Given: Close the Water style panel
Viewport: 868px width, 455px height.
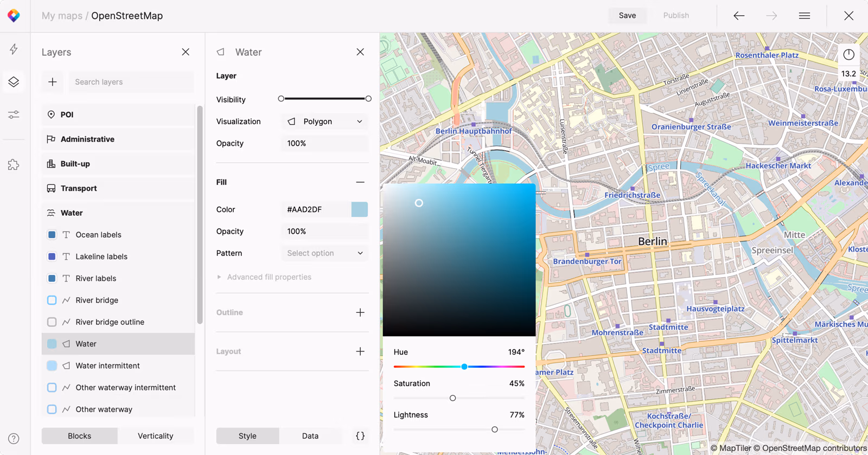Looking at the screenshot, I should tap(360, 52).
